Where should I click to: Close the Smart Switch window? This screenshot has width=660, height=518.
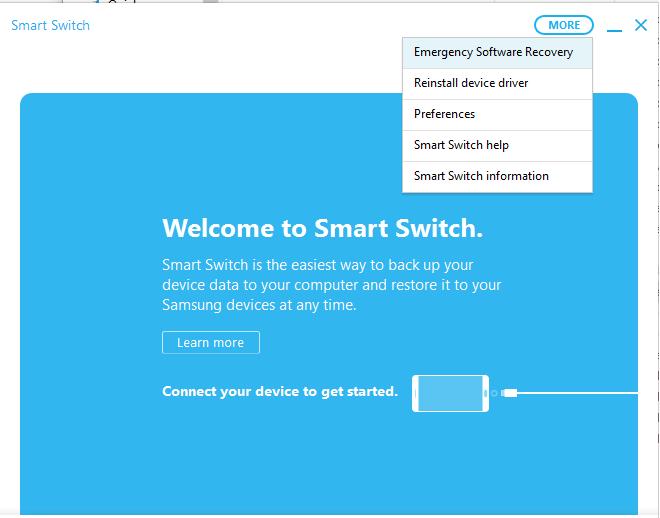coord(641,25)
